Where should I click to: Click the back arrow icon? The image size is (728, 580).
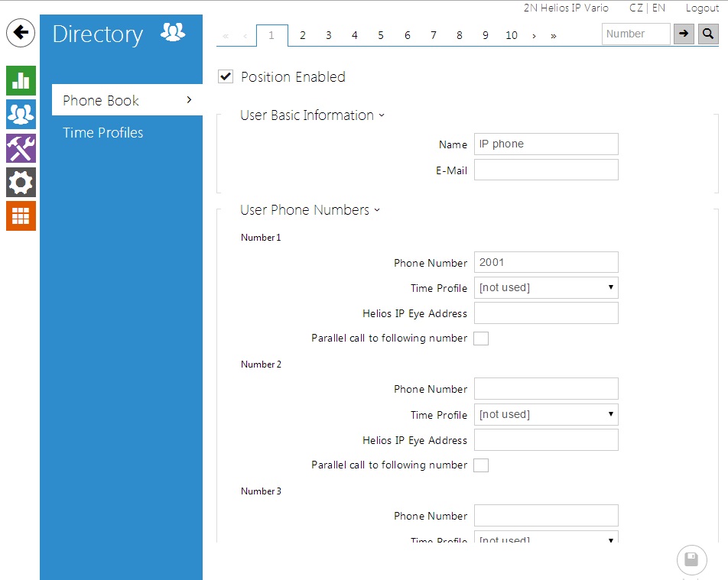21,33
